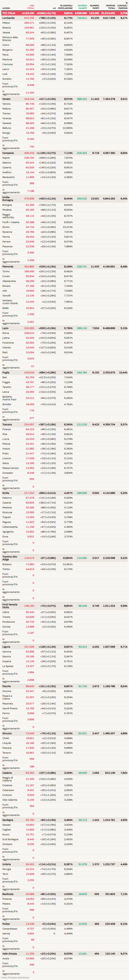The height and width of the screenshot is (980, 129).
Task: Click the LUOGO column header
Action: tap(6, 8)
